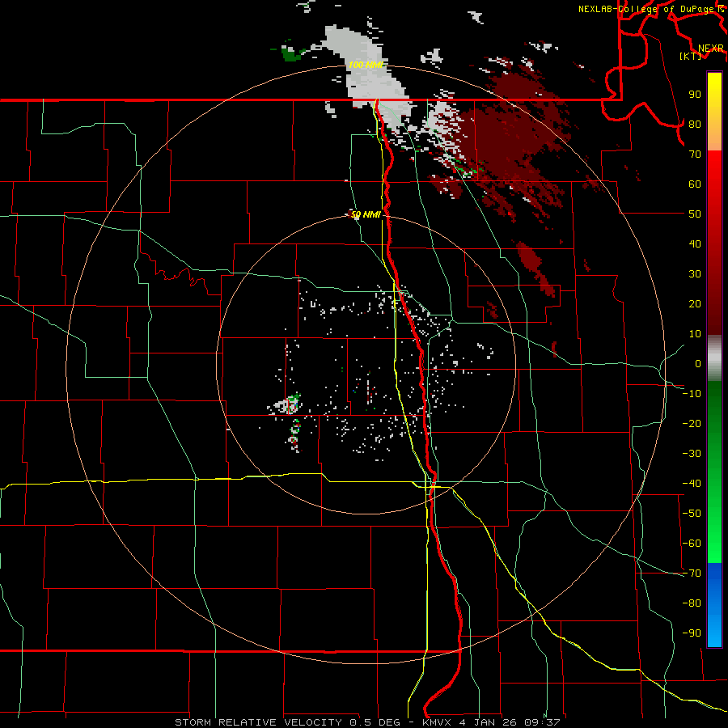Viewport: 728px width, 728px height.
Task: Click the positive 60 value on velocity scale
Action: point(695,184)
